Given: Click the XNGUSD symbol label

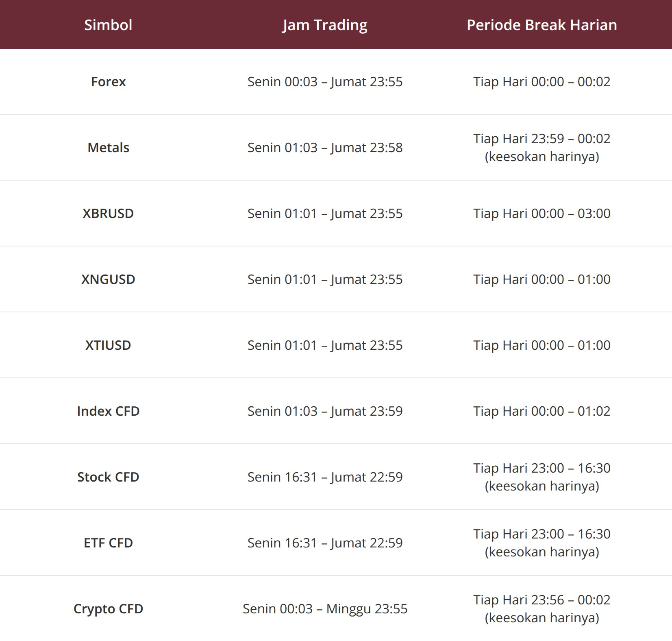Looking at the screenshot, I should (108, 279).
